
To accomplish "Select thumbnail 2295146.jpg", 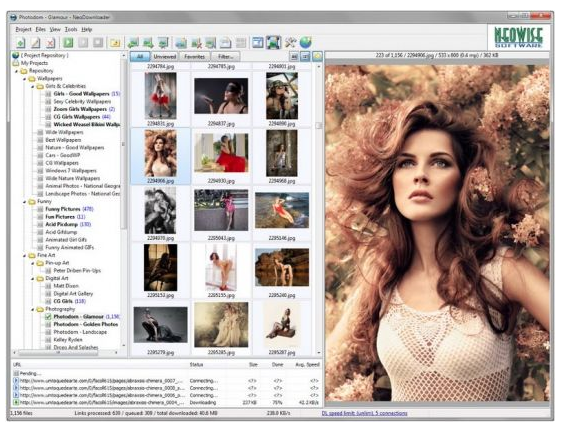I will pos(282,214).
